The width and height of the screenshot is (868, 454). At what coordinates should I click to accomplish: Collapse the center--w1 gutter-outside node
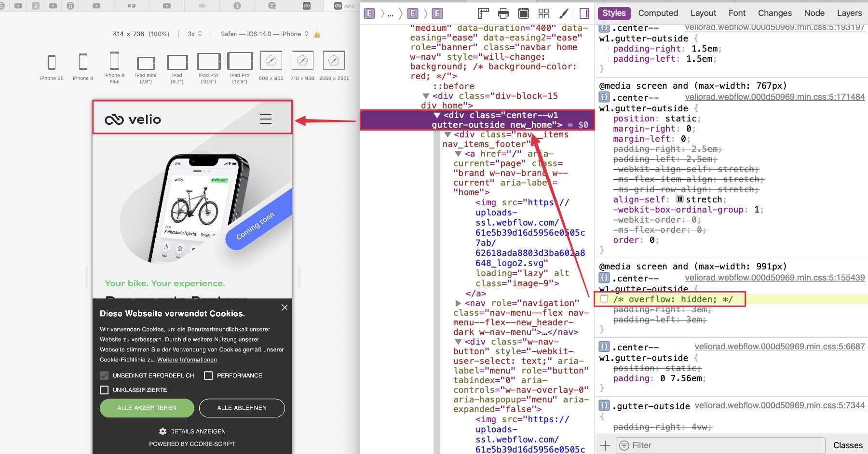(437, 115)
